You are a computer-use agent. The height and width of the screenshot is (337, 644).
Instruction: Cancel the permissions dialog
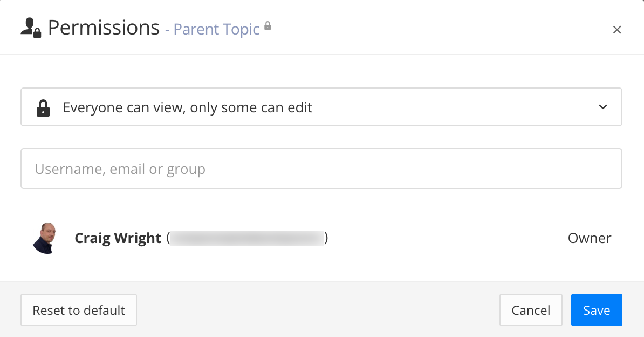(531, 310)
